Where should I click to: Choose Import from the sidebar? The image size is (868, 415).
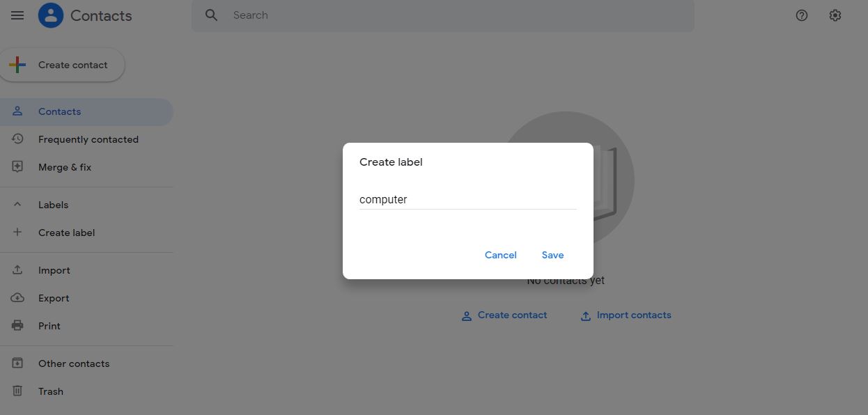pos(86,270)
